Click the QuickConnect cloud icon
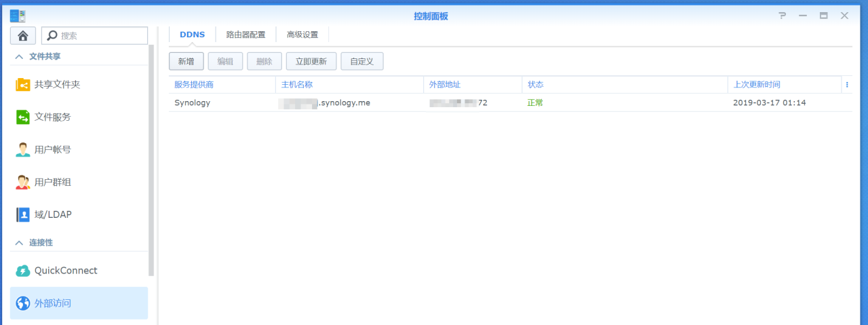This screenshot has width=868, height=325. [x=23, y=271]
